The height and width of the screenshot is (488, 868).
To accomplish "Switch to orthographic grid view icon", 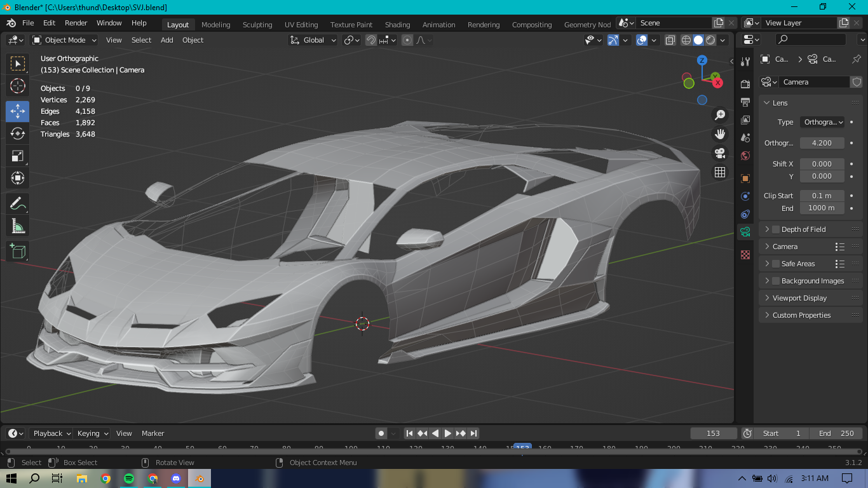I will [720, 172].
